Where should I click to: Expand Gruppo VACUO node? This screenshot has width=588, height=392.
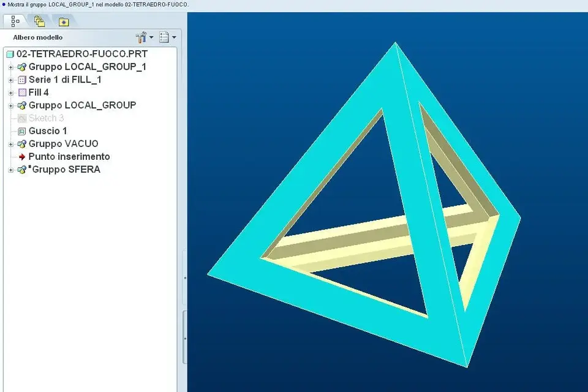pyautogui.click(x=11, y=144)
